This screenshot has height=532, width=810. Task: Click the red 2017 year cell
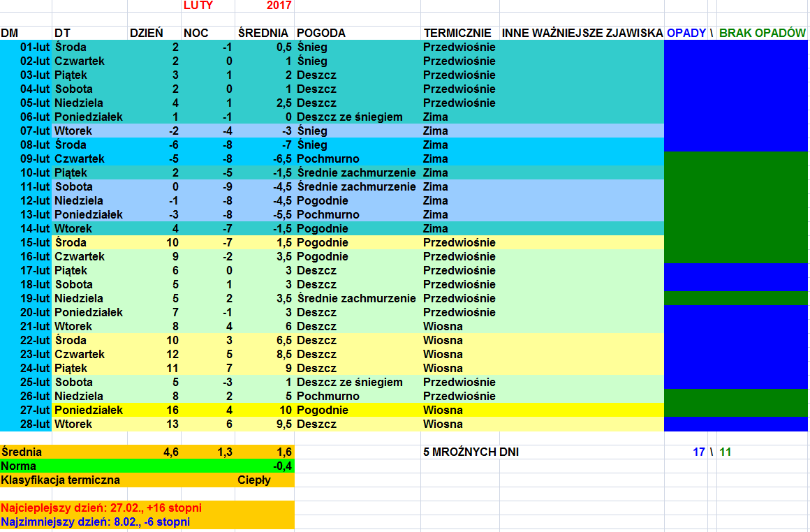(x=279, y=6)
